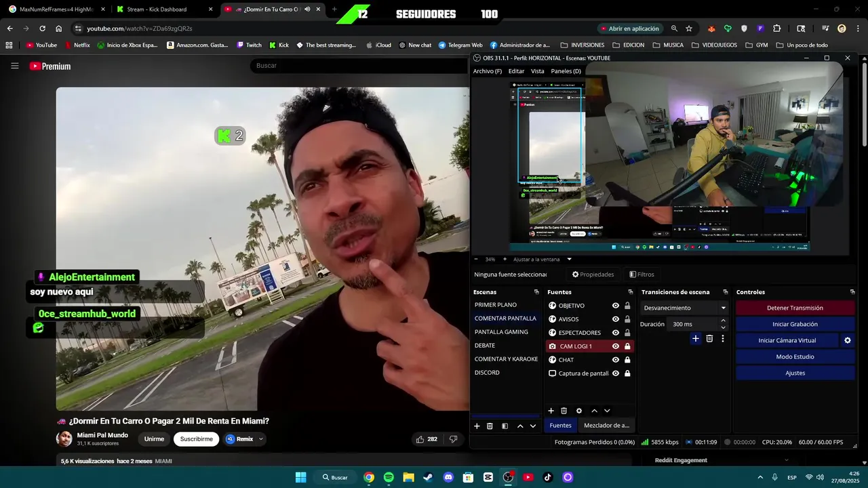Open the Desvanecimiento transition dropdown
The image size is (868, 488).
tap(684, 308)
